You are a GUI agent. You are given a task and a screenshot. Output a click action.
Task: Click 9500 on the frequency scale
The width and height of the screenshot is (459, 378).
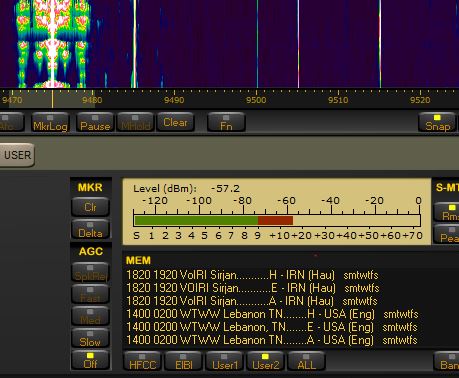256,100
